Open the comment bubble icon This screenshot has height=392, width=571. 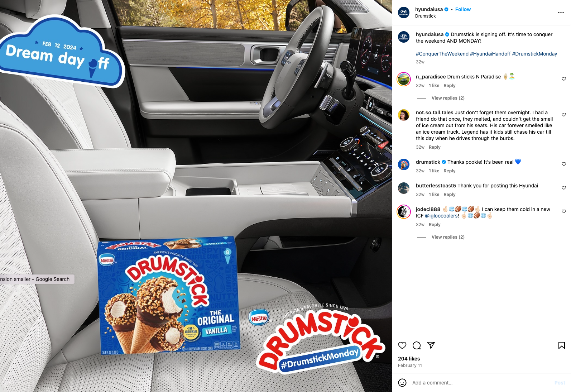[x=417, y=345]
